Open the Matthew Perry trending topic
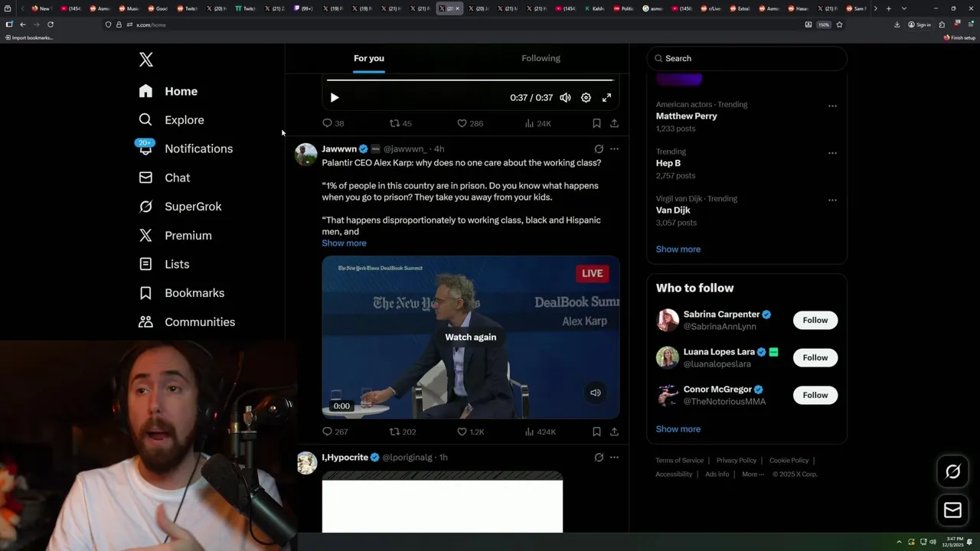Viewport: 980px width, 551px height. (686, 116)
